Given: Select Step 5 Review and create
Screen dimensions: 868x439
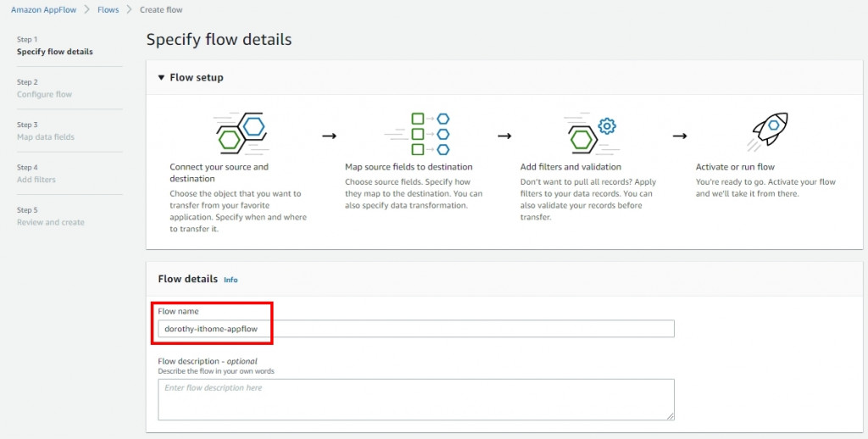Looking at the screenshot, I should pos(50,216).
